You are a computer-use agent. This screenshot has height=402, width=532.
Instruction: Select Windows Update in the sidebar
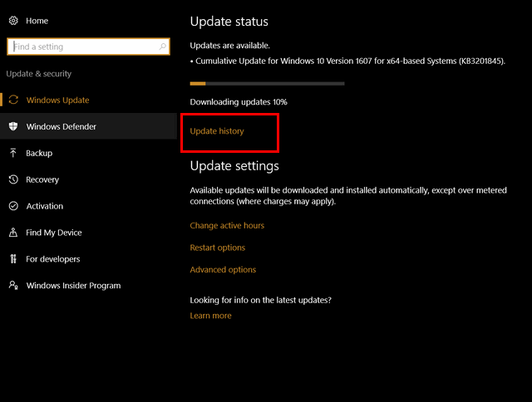pyautogui.click(x=57, y=100)
